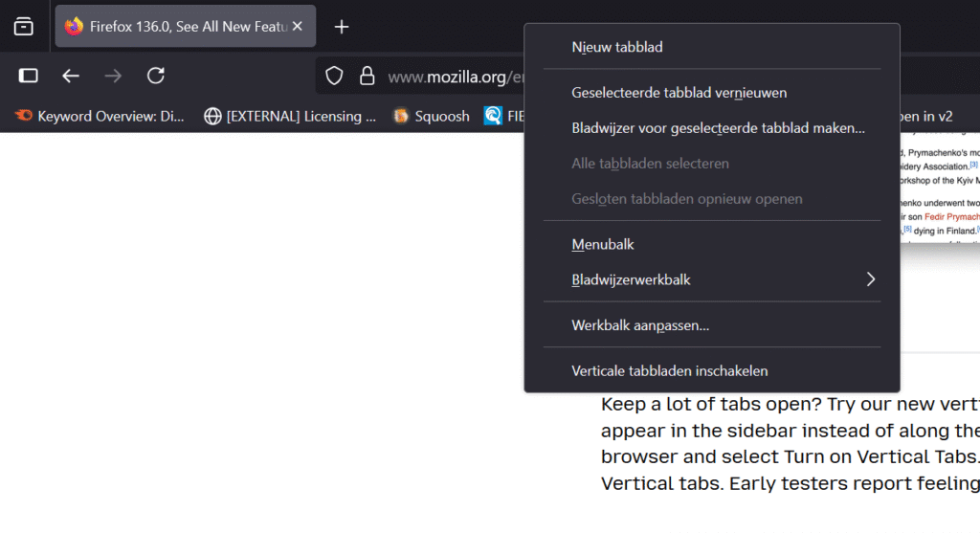Choose Geselecteerde tabblad vernieuwen
The height and width of the screenshot is (533, 980).
pyautogui.click(x=712, y=93)
